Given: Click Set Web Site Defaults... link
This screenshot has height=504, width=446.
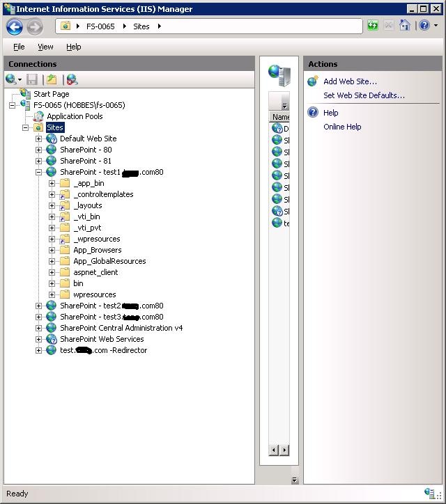Looking at the screenshot, I should pyautogui.click(x=364, y=95).
